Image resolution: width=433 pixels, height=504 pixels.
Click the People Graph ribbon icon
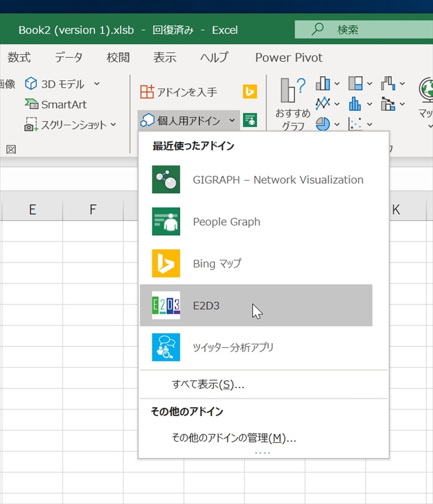tap(250, 120)
